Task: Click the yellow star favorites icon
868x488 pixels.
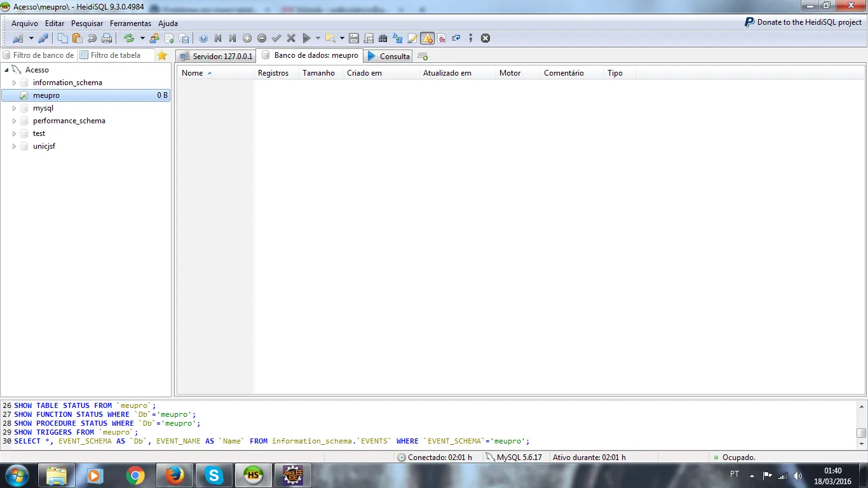Action: [162, 55]
